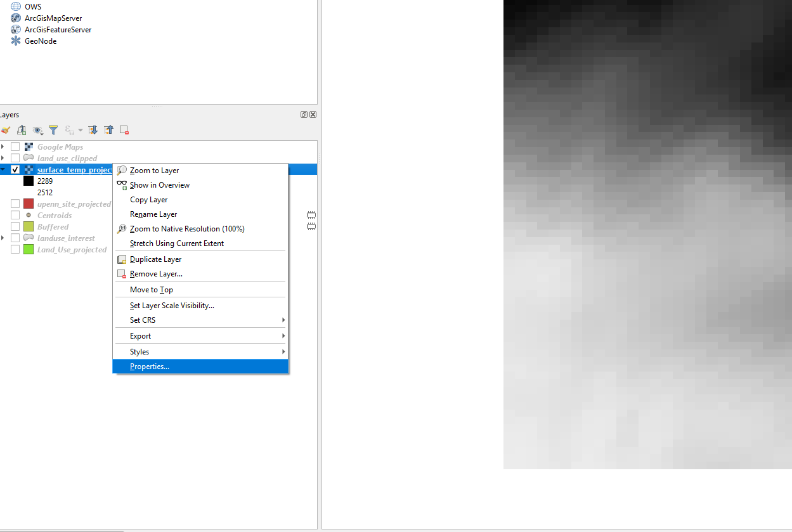Click the Filter Legend funnel icon

pyautogui.click(x=53, y=130)
